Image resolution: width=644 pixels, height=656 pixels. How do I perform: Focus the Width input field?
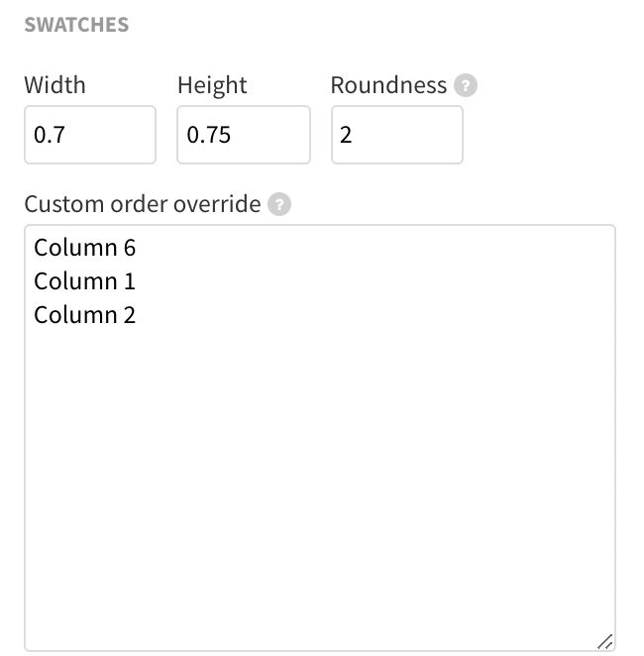click(90, 135)
